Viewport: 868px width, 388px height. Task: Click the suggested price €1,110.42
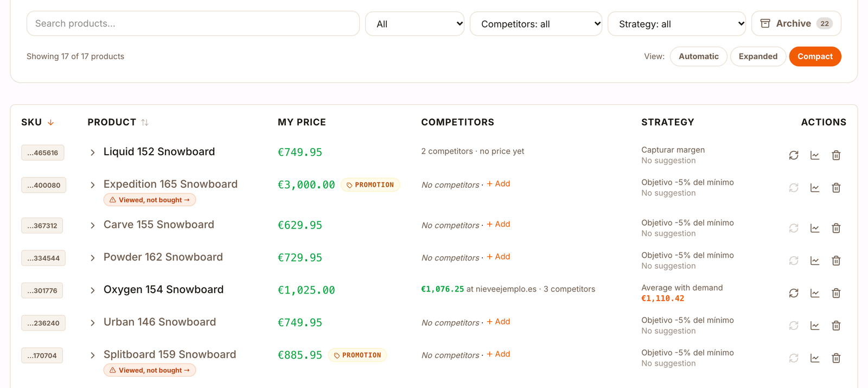pos(662,298)
